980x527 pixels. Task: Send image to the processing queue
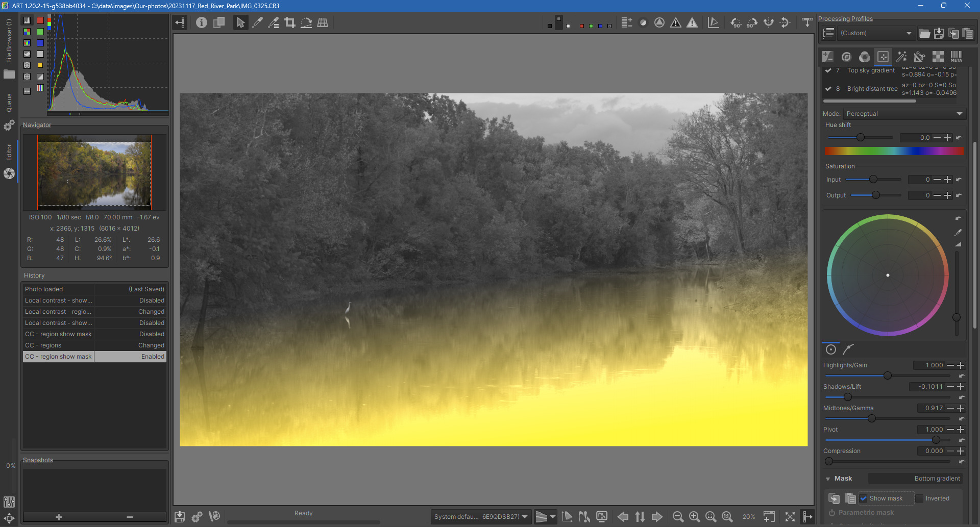(197, 517)
